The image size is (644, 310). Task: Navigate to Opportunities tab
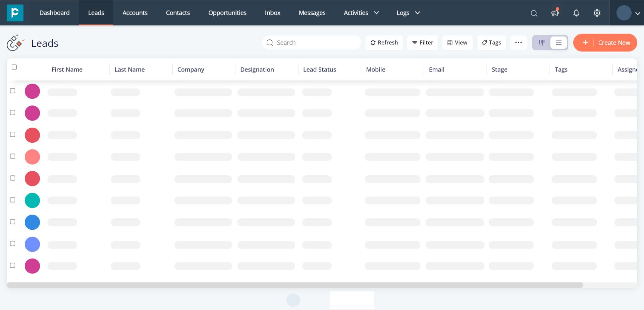coord(227,13)
